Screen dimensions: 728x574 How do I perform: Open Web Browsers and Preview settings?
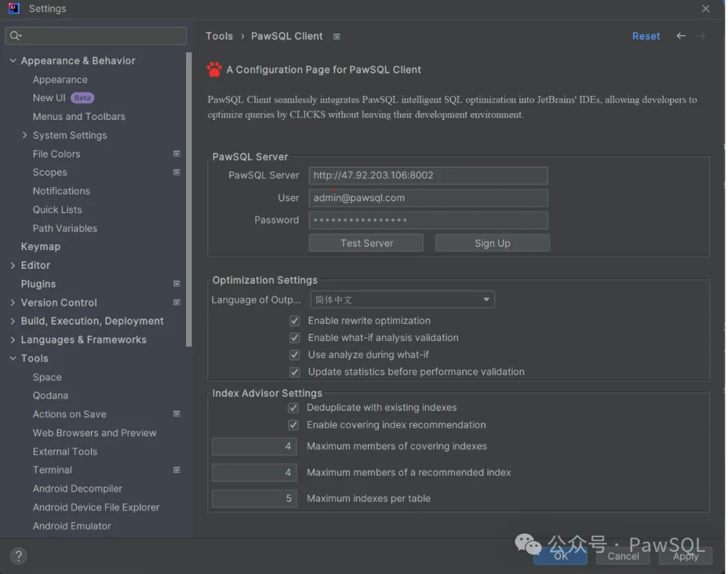[x=94, y=433]
